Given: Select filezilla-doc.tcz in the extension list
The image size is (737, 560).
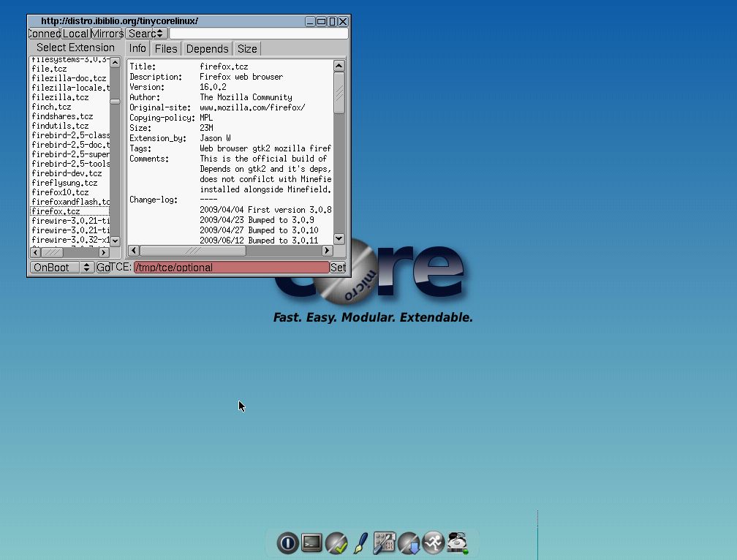Looking at the screenshot, I should (x=70, y=78).
